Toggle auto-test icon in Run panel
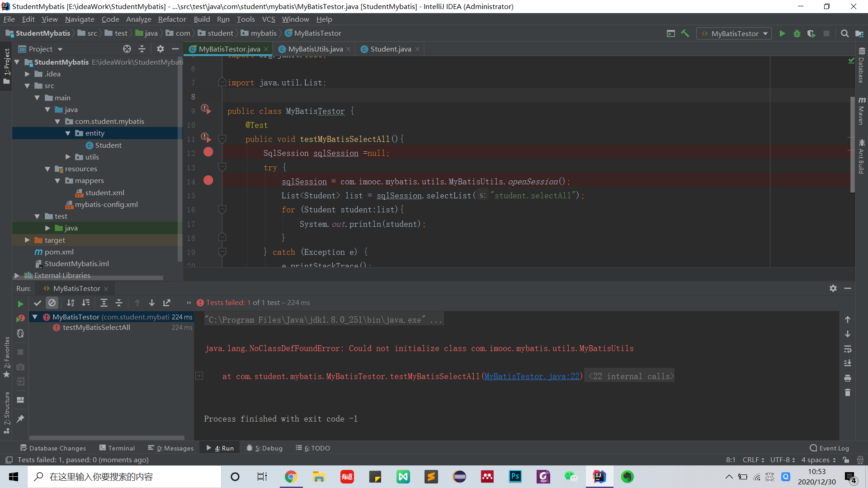Screen dimensions: 868x488 coord(20,333)
